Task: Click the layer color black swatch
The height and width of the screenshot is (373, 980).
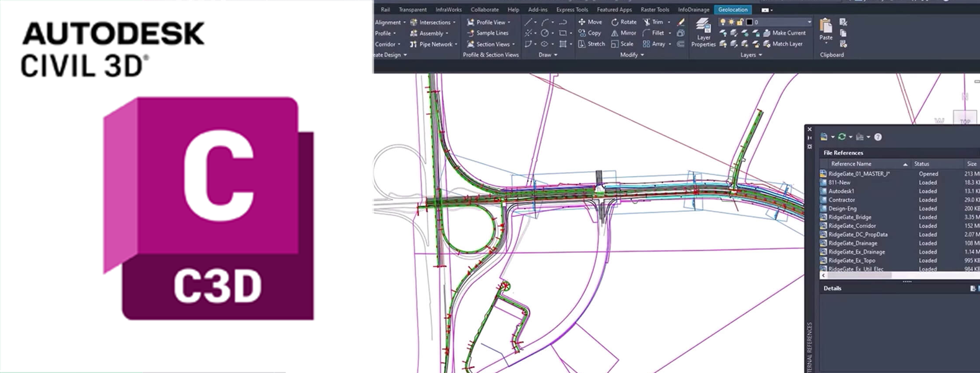Action: coord(749,22)
